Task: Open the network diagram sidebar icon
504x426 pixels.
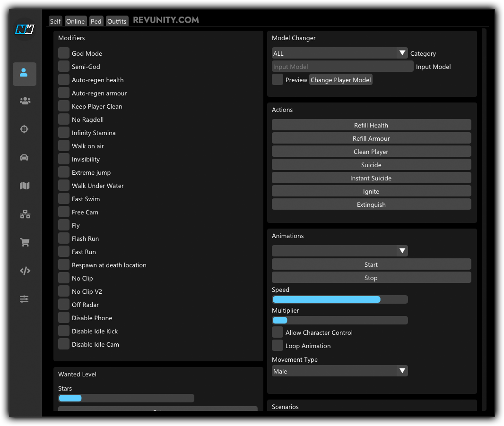Action: [x=25, y=214]
